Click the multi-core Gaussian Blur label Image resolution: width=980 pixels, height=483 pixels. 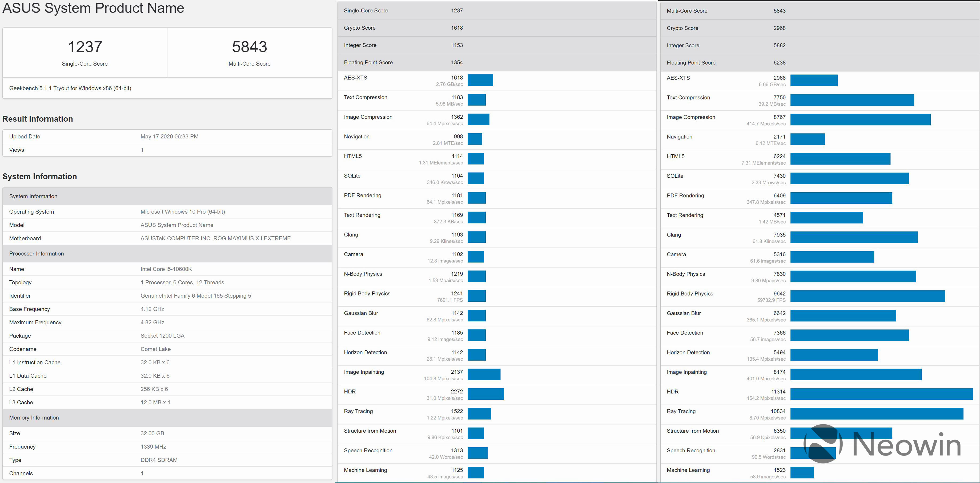(x=684, y=313)
